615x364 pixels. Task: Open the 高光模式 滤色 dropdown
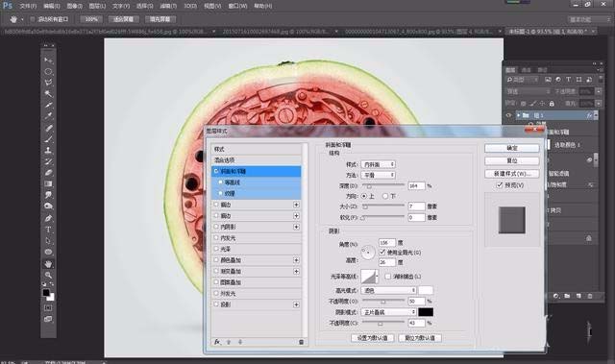tap(388, 290)
